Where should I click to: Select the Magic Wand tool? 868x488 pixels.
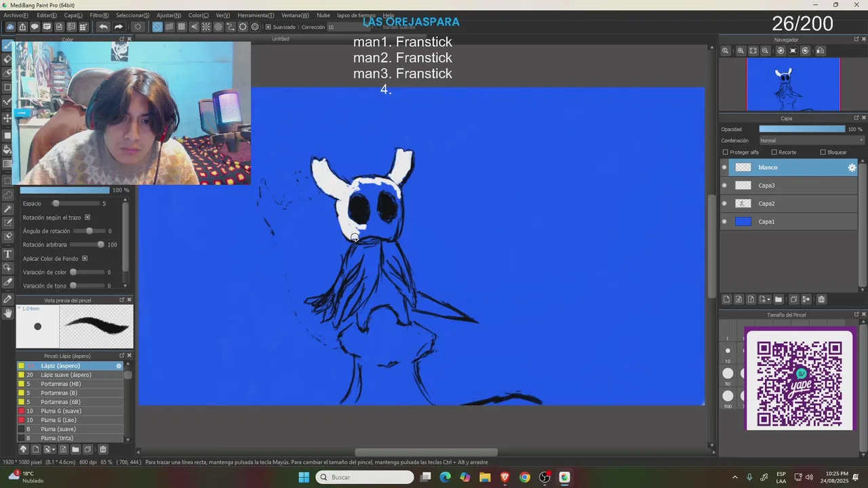[x=7, y=208]
